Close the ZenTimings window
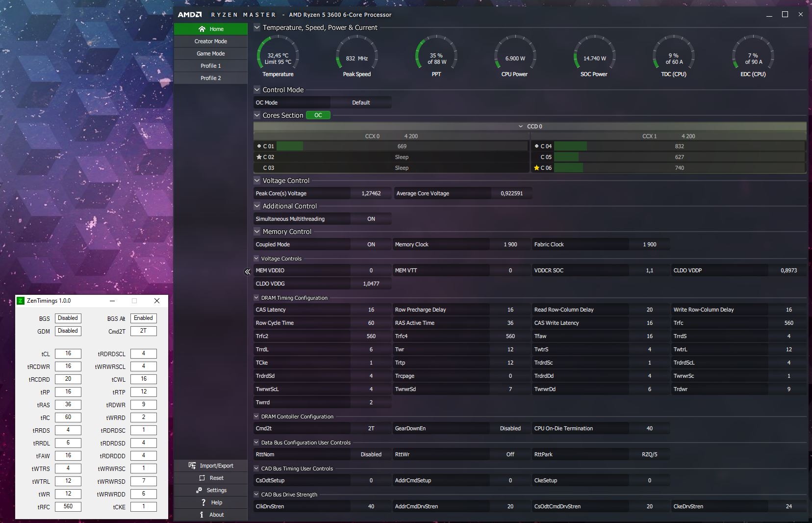The height and width of the screenshot is (523, 812). tap(157, 301)
